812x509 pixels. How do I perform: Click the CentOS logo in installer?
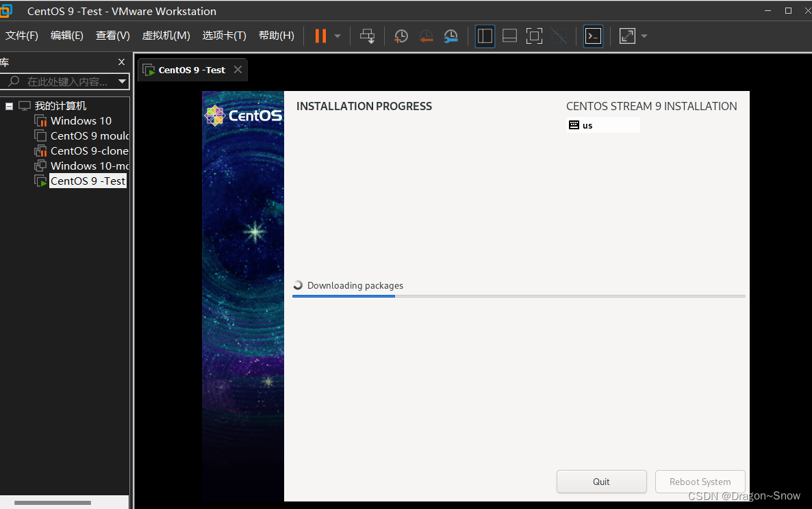tap(243, 116)
